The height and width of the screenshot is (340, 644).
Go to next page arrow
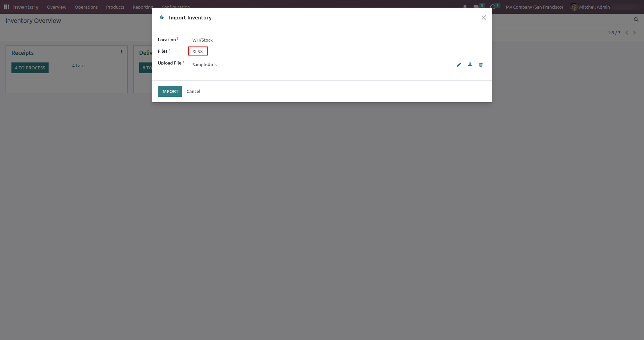(634, 33)
